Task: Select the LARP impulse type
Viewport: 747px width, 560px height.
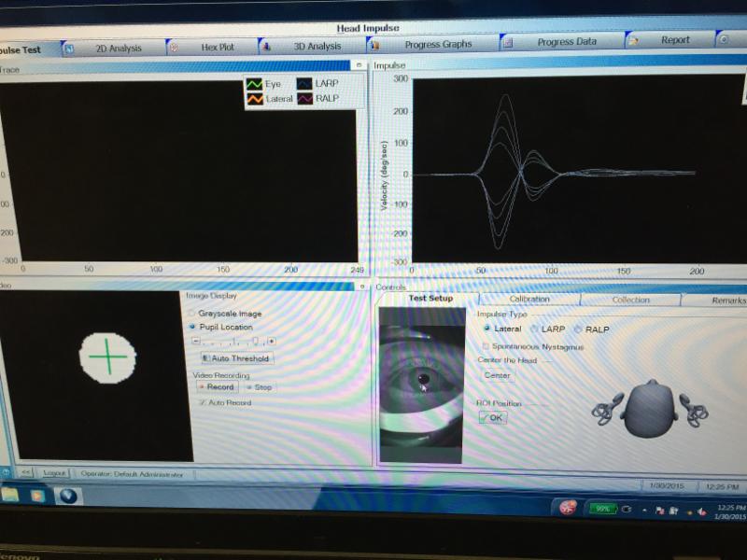Action: click(x=535, y=329)
